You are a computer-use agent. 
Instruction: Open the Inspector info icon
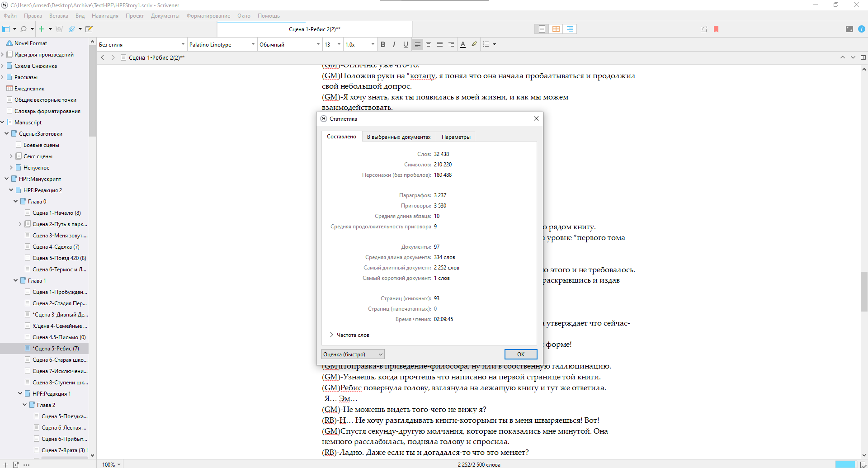tap(862, 29)
